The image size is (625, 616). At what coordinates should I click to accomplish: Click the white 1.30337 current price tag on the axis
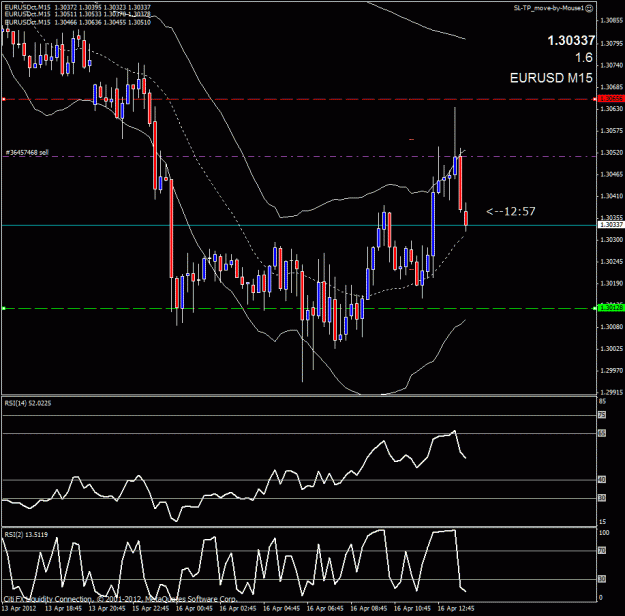pos(611,225)
